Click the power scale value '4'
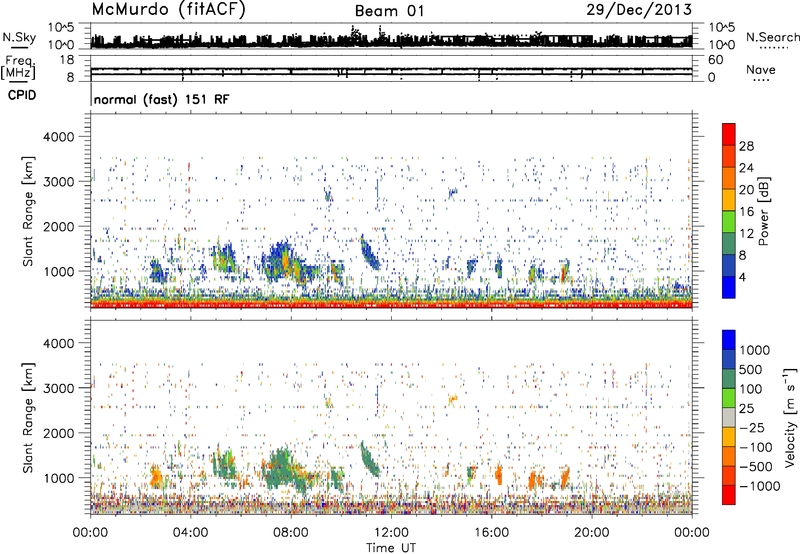Screen dimensions: 800x554 pos(742,277)
